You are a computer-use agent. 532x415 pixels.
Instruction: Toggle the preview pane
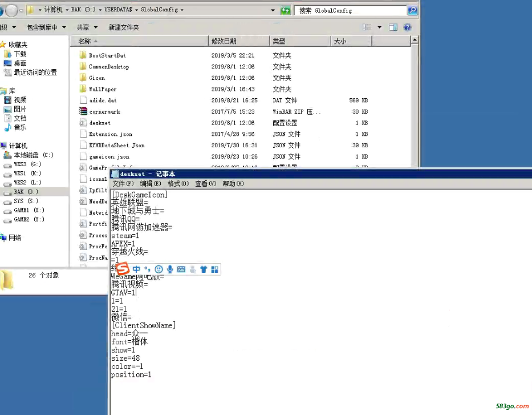coord(393,27)
